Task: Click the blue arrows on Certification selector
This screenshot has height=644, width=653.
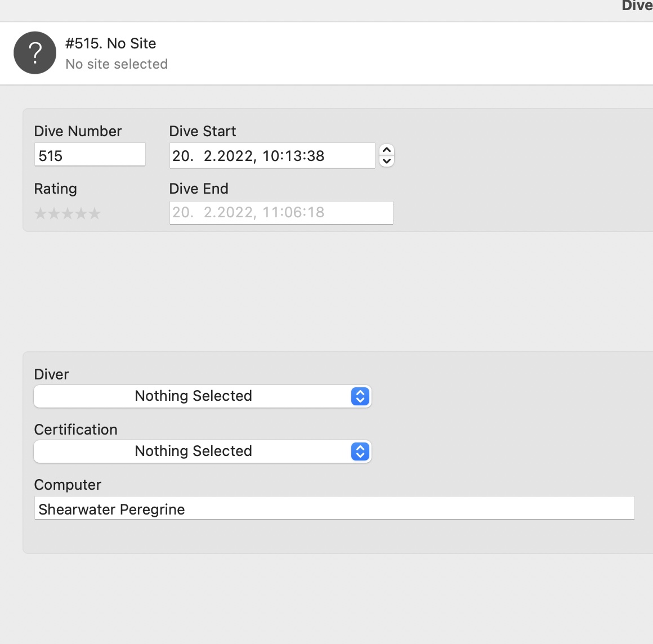Action: click(360, 451)
